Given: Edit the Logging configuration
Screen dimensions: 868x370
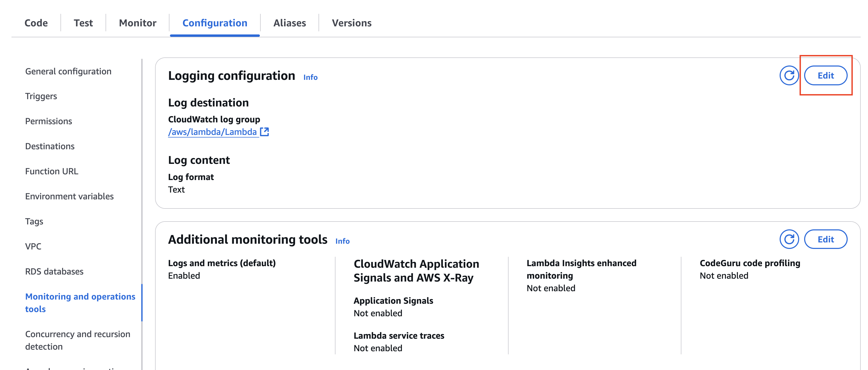Looking at the screenshot, I should [825, 76].
